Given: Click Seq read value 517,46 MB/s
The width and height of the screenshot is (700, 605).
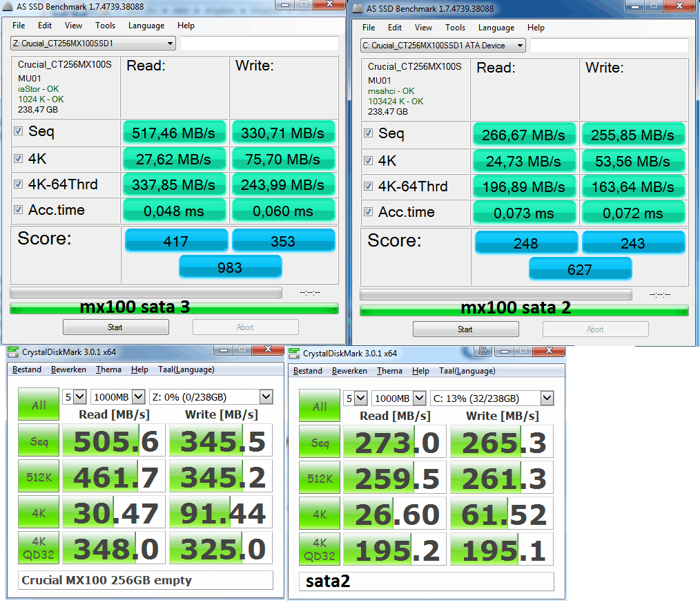Looking at the screenshot, I should [174, 133].
